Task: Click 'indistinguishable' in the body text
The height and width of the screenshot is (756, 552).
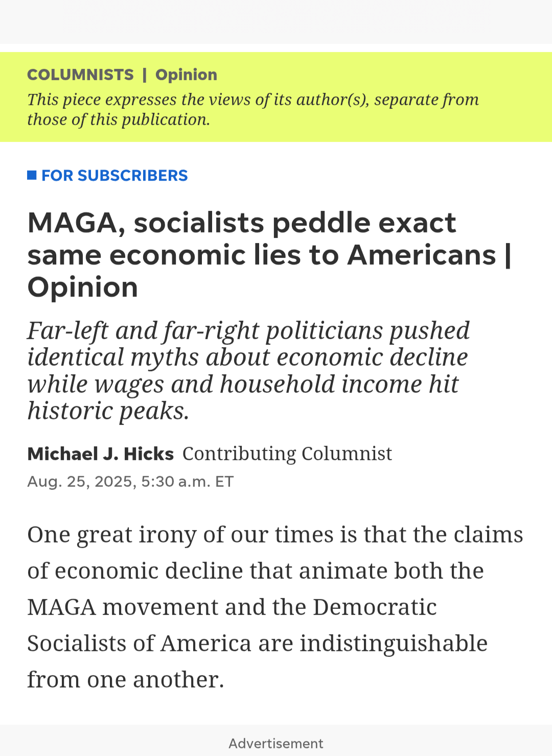Action: pos(394,644)
